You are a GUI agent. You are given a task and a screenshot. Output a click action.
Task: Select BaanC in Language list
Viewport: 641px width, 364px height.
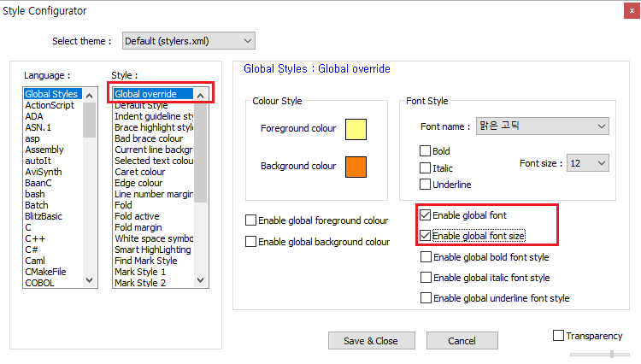coord(53,183)
